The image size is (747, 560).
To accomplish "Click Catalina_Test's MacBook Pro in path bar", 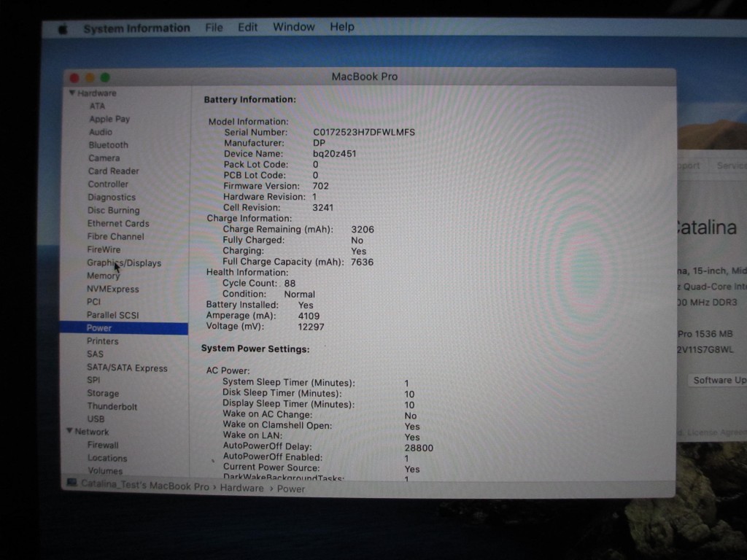I will 145,485.
